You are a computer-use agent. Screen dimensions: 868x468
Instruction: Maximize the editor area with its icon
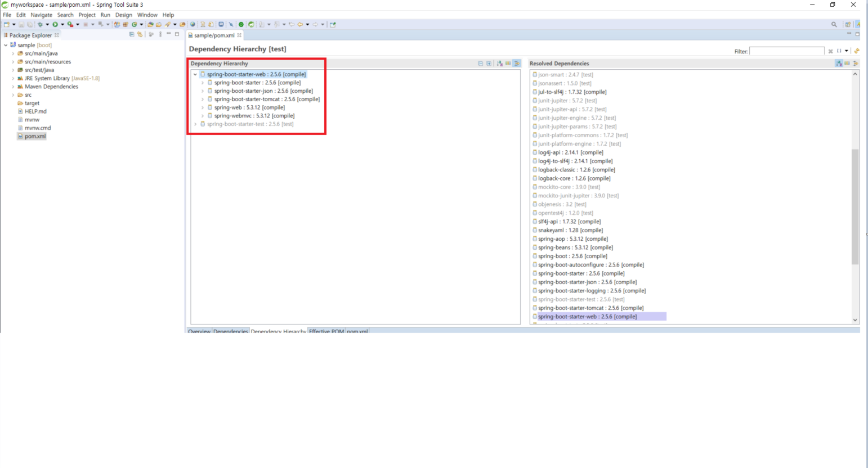pos(857,34)
